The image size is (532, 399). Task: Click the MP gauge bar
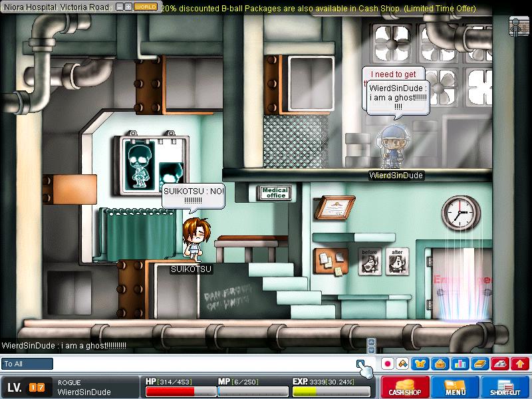tap(253, 391)
